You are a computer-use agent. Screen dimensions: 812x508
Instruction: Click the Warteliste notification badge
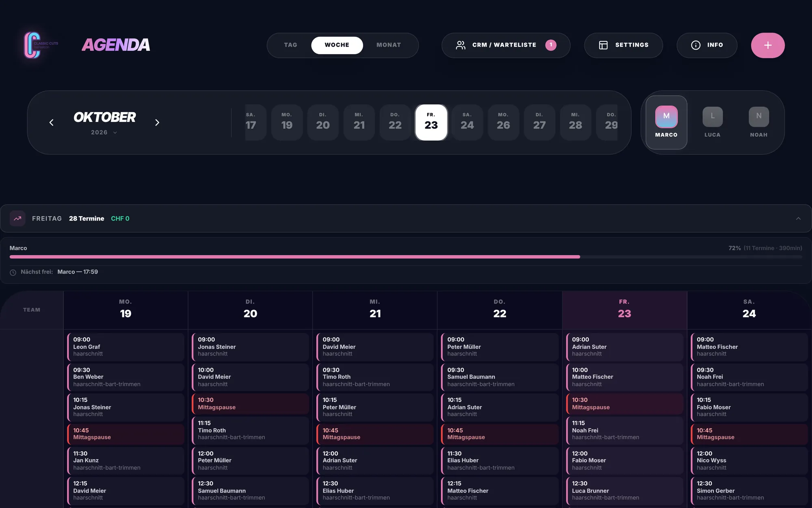(551, 45)
